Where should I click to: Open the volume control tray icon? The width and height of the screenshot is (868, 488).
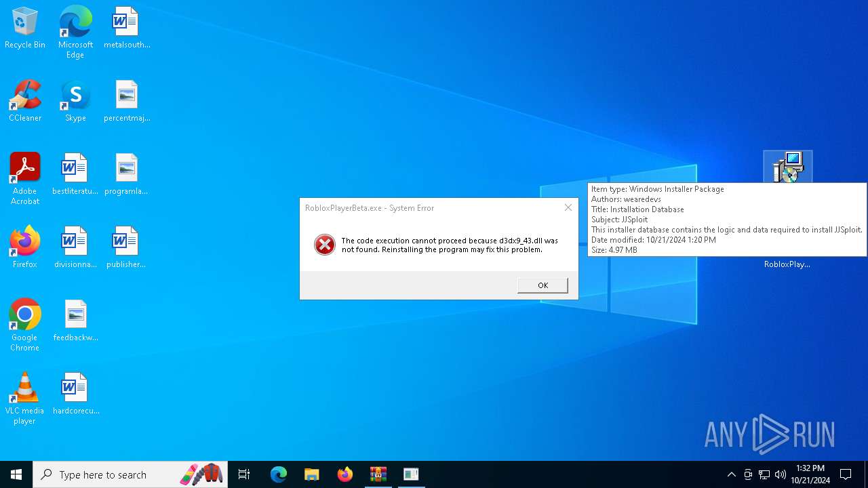pyautogui.click(x=781, y=474)
